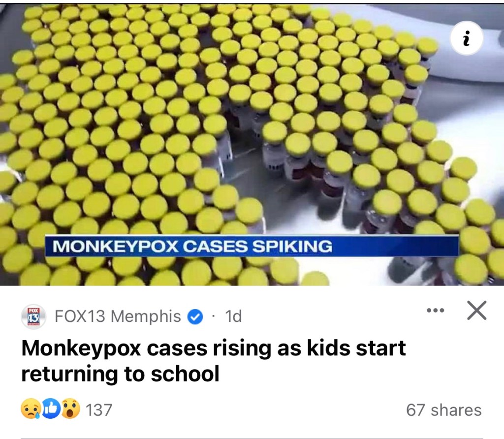
Task: Click the sad reaction emoji
Action: point(30,409)
